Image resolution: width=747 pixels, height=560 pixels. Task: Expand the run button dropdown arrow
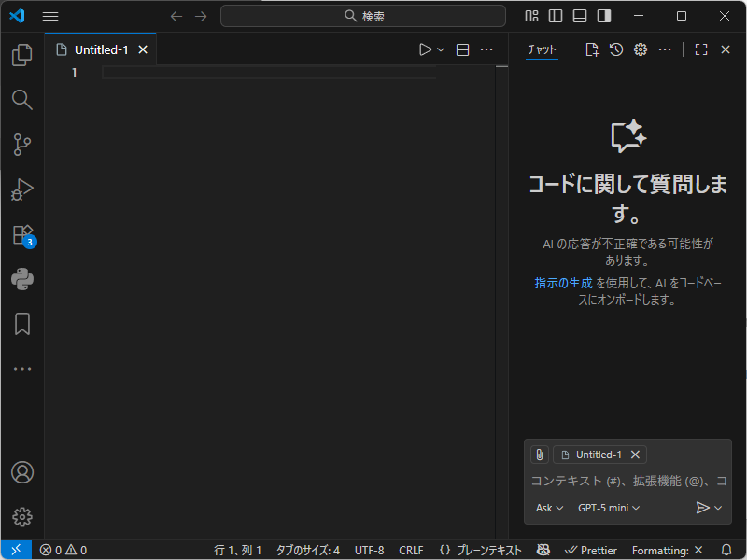(x=441, y=49)
